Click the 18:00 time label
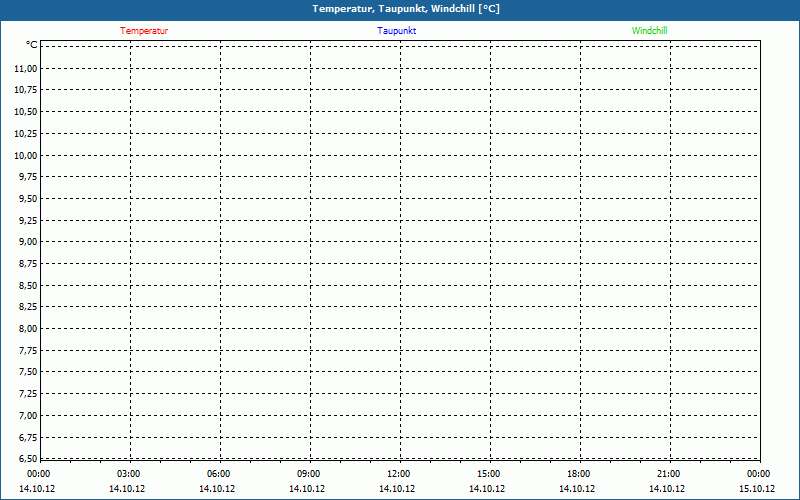 coord(579,474)
